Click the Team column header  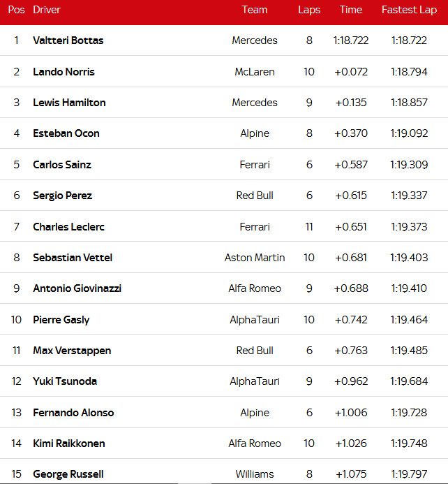(255, 10)
